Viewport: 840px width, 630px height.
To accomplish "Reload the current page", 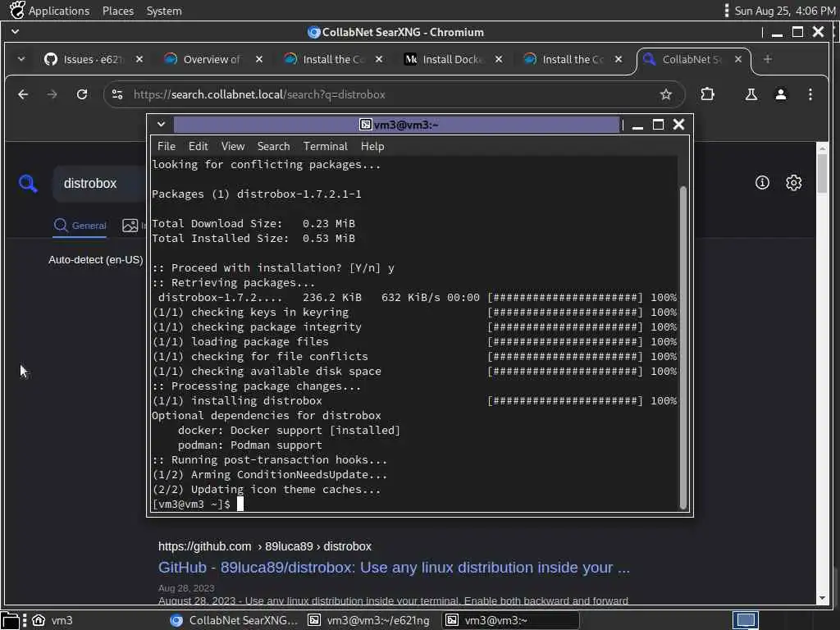I will click(x=82, y=94).
